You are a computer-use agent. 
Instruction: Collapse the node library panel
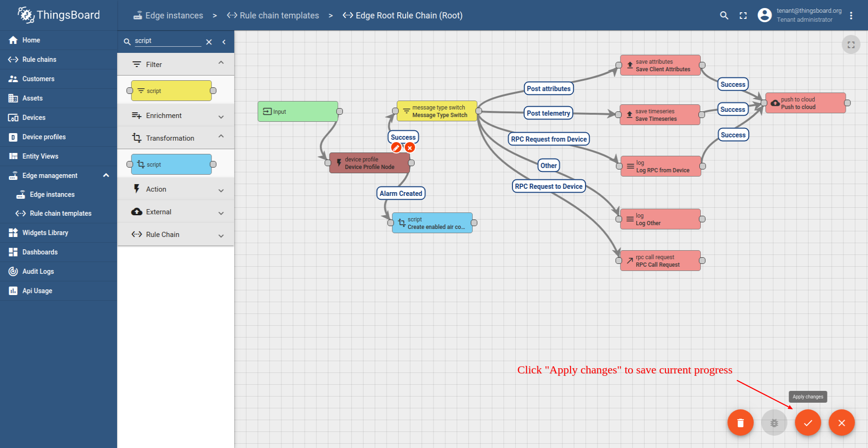click(x=224, y=42)
